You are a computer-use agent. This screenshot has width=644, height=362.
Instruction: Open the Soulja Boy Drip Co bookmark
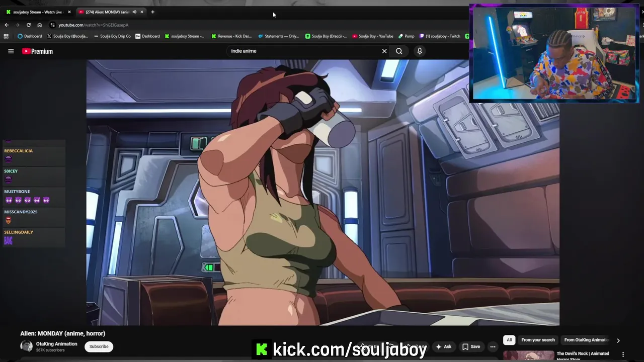pyautogui.click(x=112, y=36)
